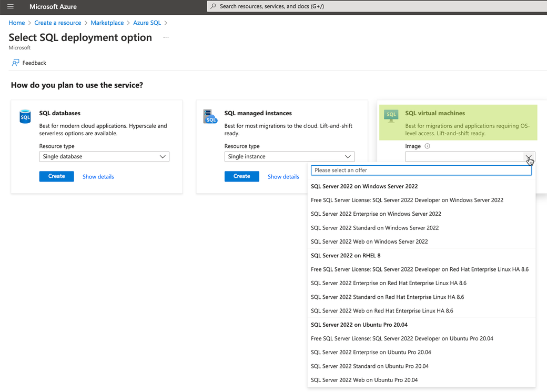Click the 'SQL databases' card title
The image size is (547, 392).
point(59,113)
